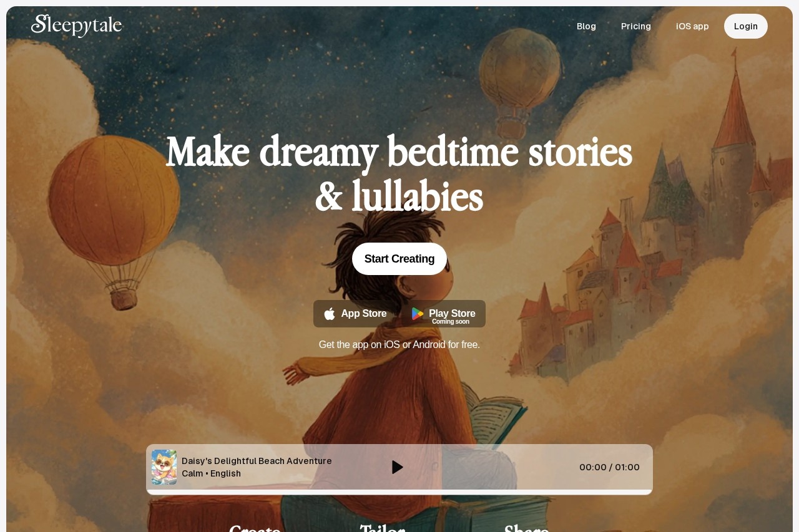The width and height of the screenshot is (799, 532).
Task: Play Daisy's Delightful Beach Adventure audio
Action: click(397, 467)
